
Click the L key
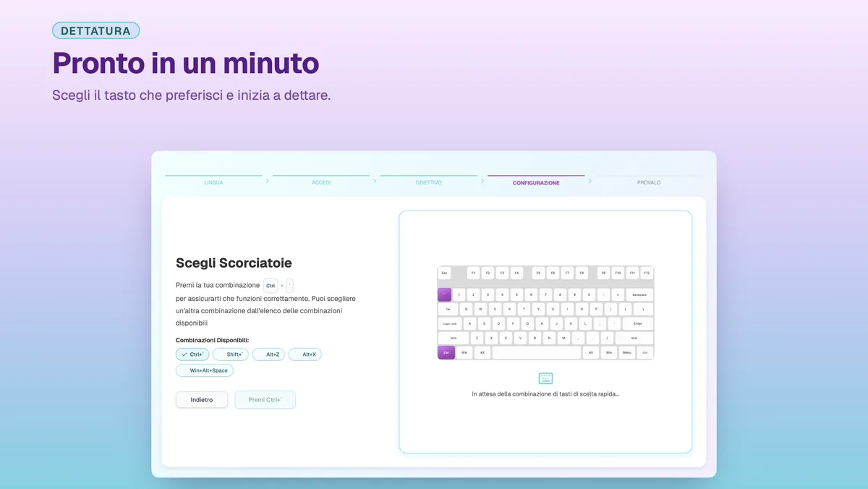pyautogui.click(x=585, y=323)
